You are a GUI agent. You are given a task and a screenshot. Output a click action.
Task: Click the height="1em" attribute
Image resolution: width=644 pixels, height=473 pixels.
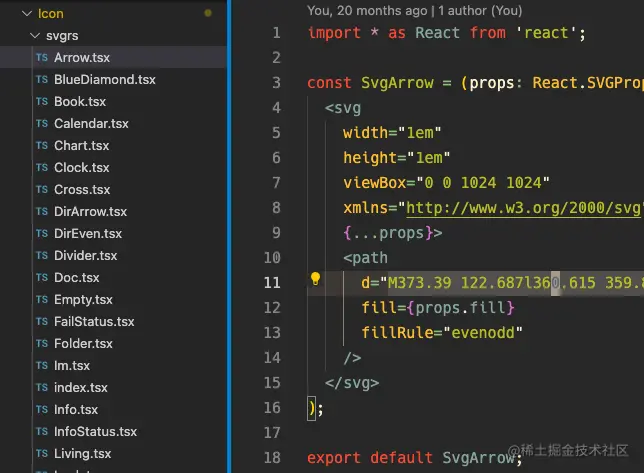(397, 158)
